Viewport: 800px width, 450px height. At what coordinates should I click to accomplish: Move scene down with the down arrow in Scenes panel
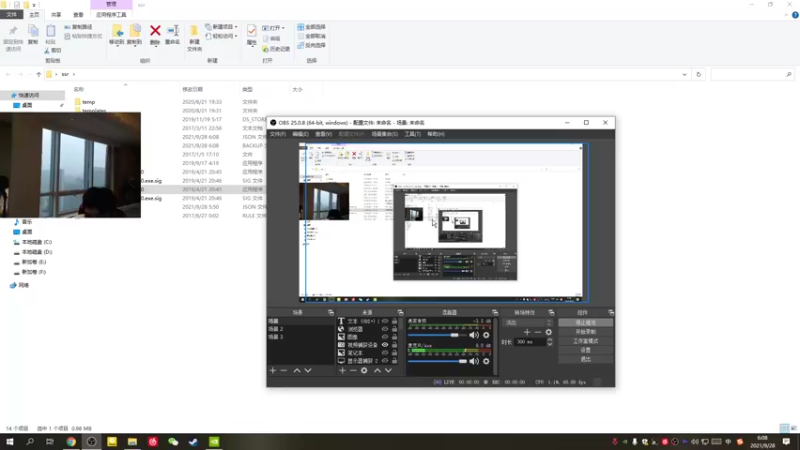coord(308,370)
